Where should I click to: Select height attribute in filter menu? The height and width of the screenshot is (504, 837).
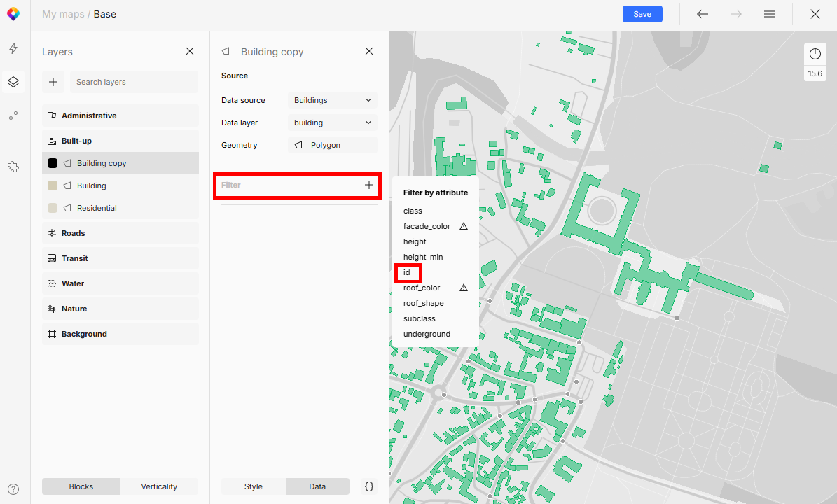pos(415,241)
